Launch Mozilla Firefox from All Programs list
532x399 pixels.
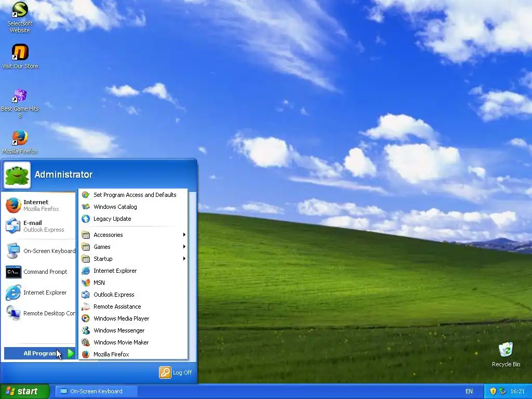coord(134,354)
